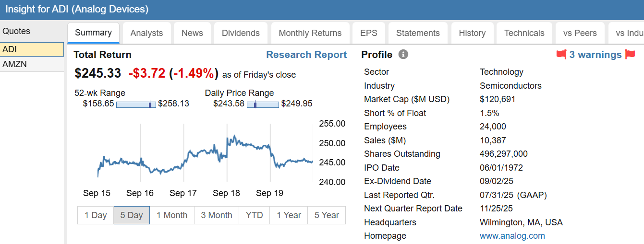Open the News tab
Image resolution: width=644 pixels, height=244 pixels.
192,33
